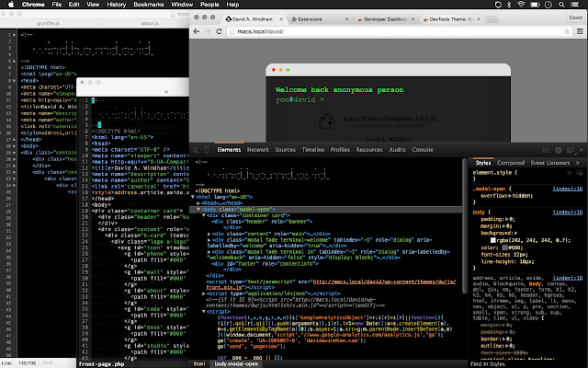Open the Apple menu

point(11,5)
